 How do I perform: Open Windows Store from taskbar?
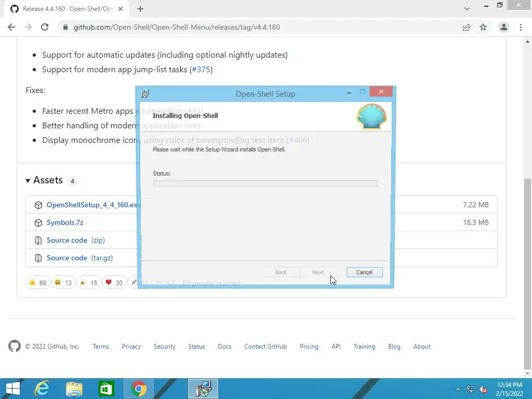106,389
